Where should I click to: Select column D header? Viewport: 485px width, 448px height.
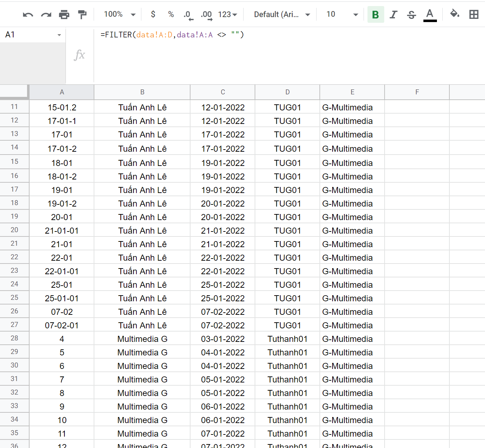pos(287,92)
